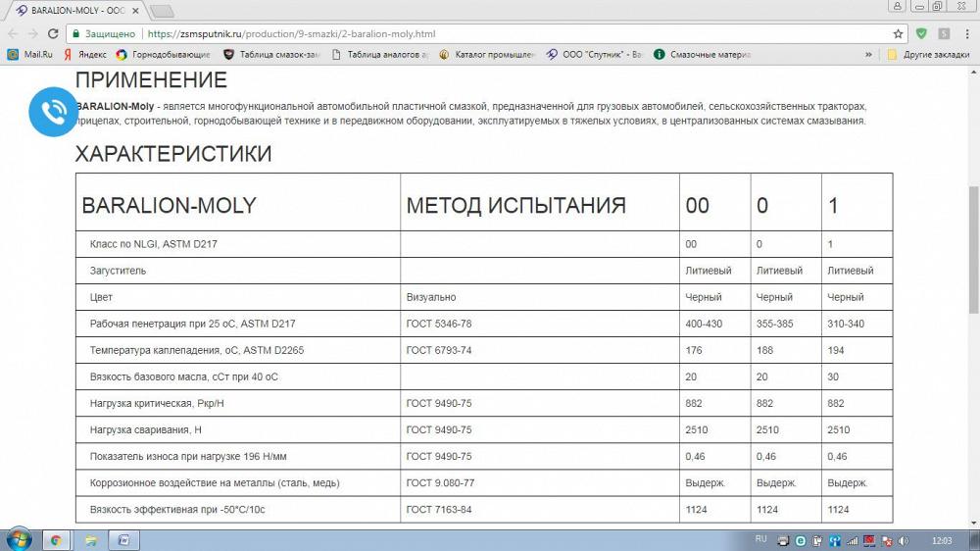Click 'Нагрузка критическая, Ркр/Н' row label

pyautogui.click(x=157, y=403)
